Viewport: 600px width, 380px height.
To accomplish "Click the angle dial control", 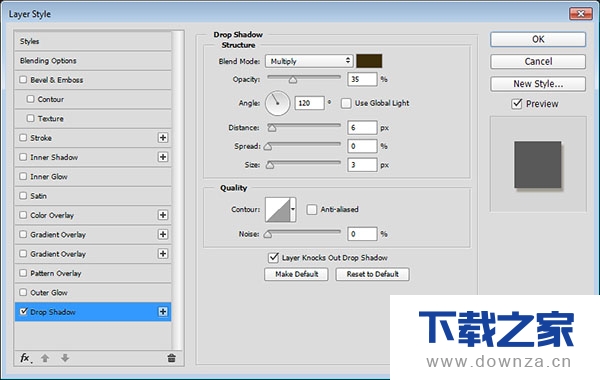I will [x=277, y=103].
